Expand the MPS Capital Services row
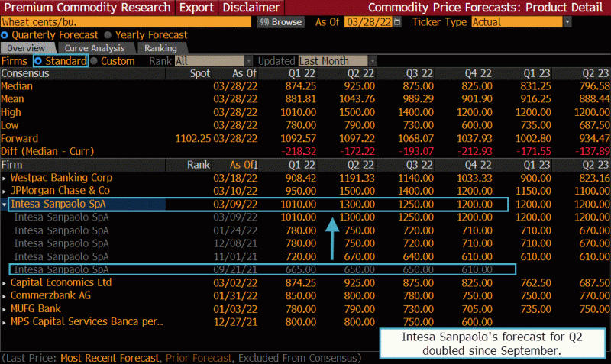611x364 pixels. pyautogui.click(x=5, y=321)
